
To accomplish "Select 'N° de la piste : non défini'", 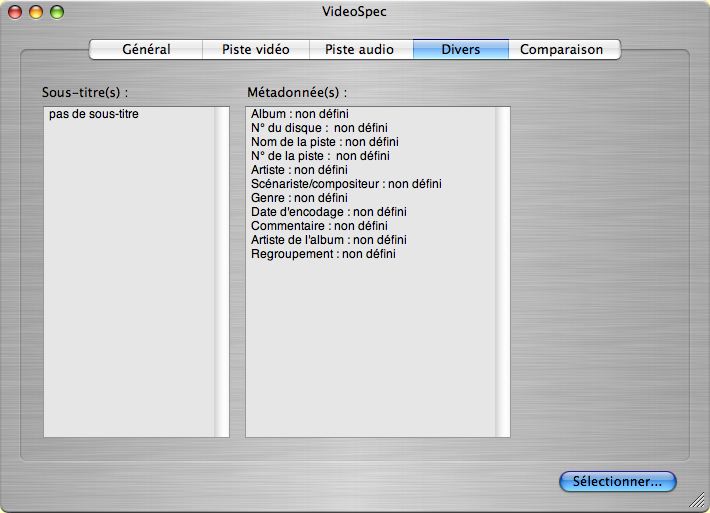I will pos(320,156).
